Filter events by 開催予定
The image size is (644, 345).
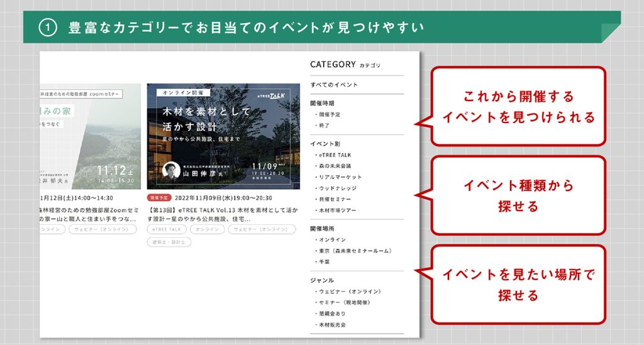click(330, 114)
